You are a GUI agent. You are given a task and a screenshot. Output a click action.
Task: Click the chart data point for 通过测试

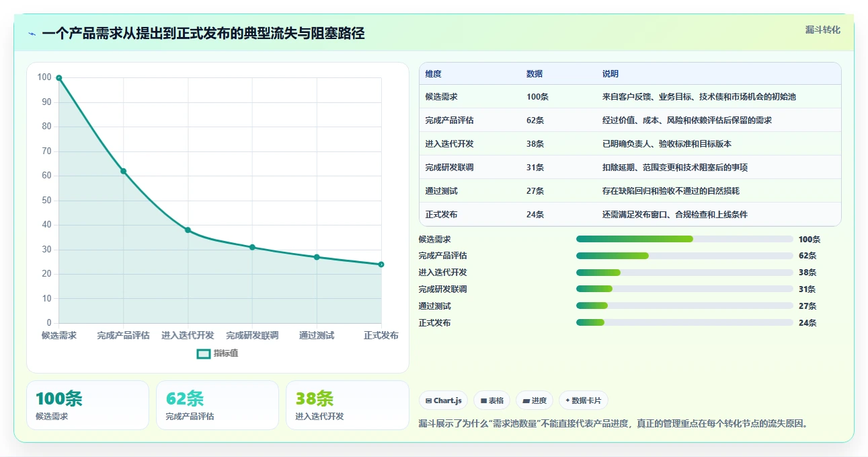click(x=317, y=257)
